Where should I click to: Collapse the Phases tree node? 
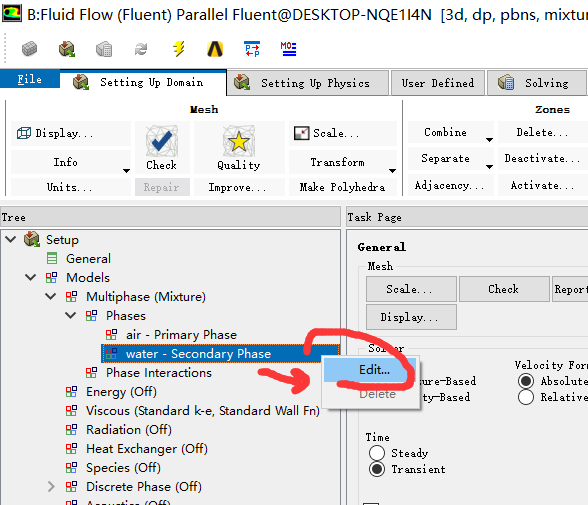point(70,315)
